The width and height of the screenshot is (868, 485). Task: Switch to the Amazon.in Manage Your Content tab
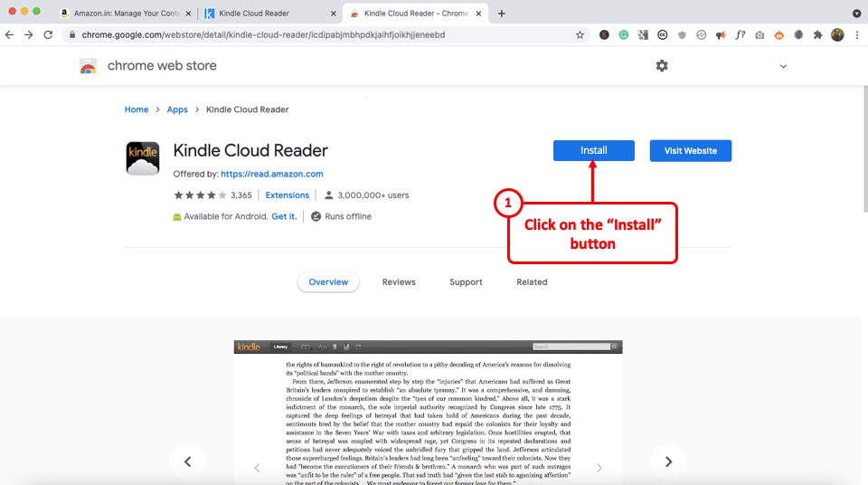tap(127, 14)
